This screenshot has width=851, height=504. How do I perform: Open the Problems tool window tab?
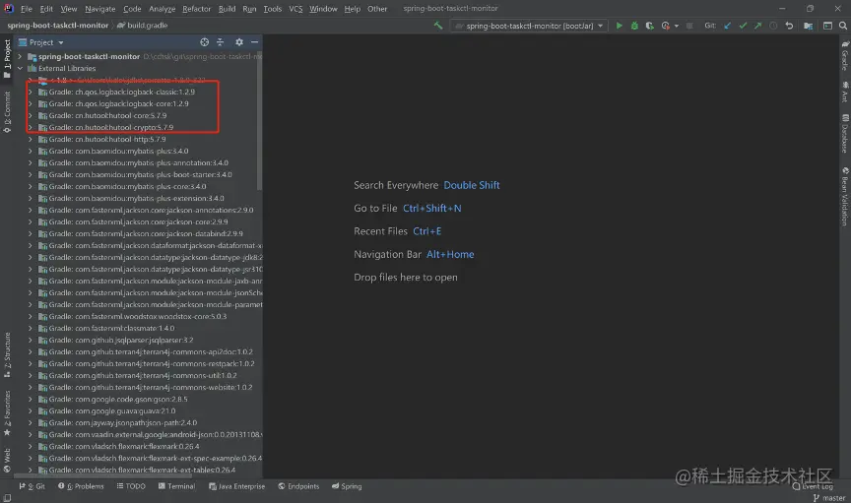click(81, 486)
